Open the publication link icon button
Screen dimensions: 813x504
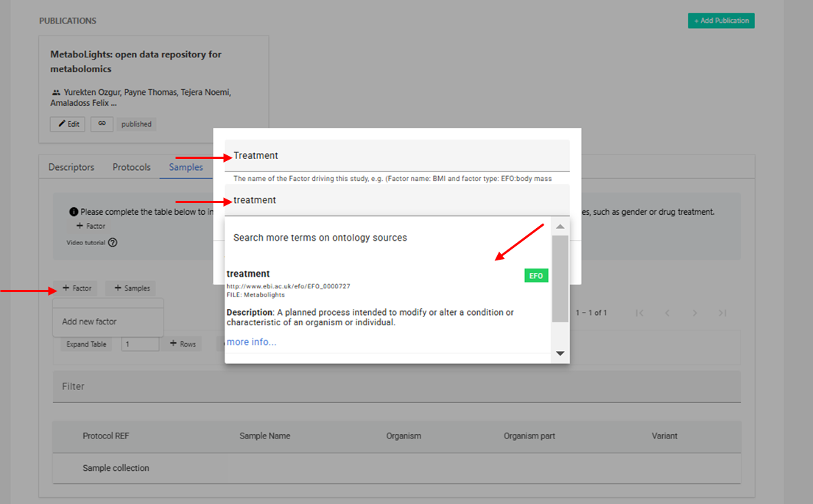(102, 124)
